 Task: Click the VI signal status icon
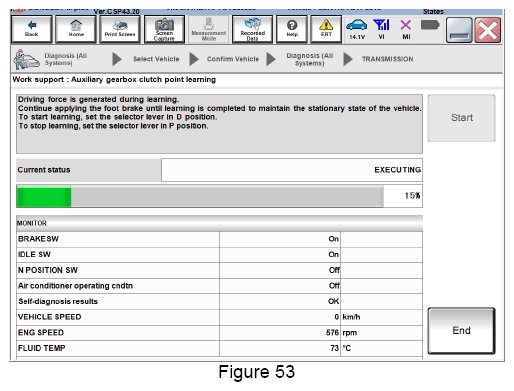[381, 29]
